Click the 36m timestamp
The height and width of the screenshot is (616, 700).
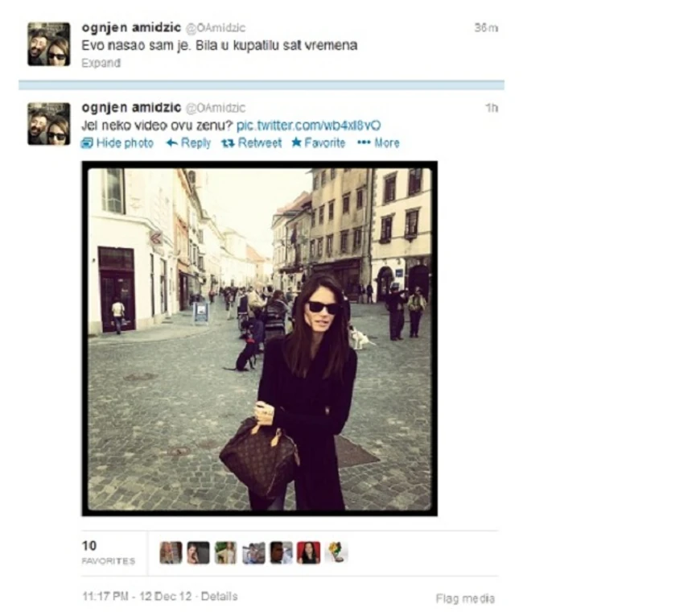pyautogui.click(x=486, y=27)
